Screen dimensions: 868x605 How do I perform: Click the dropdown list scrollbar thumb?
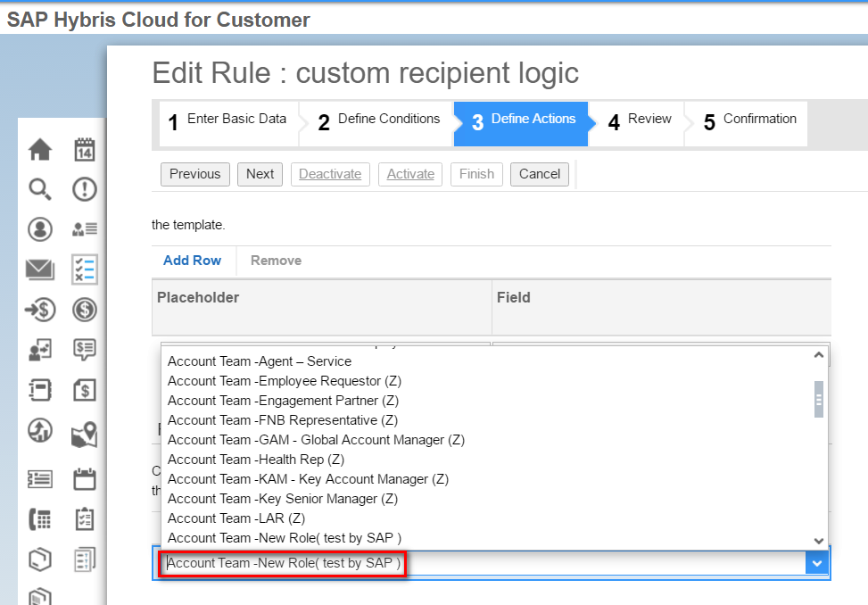[819, 399]
